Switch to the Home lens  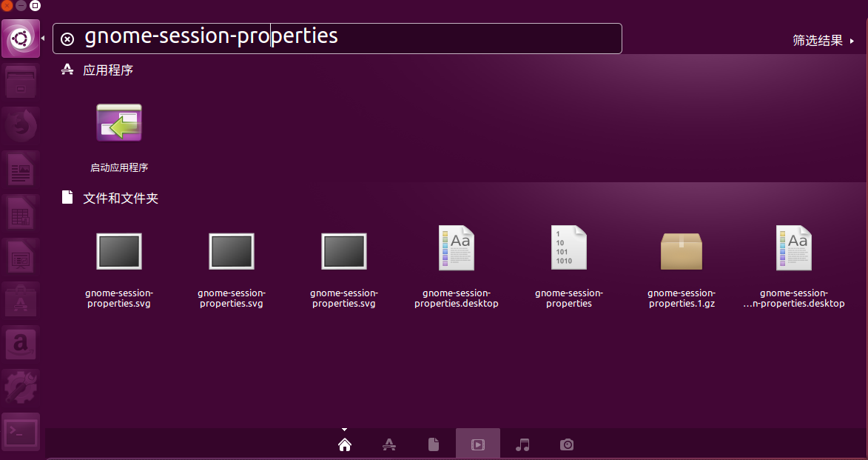(x=344, y=444)
